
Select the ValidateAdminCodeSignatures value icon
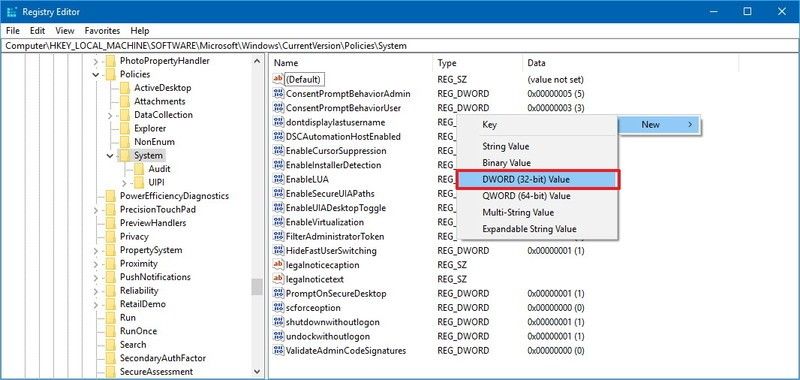pyautogui.click(x=279, y=350)
